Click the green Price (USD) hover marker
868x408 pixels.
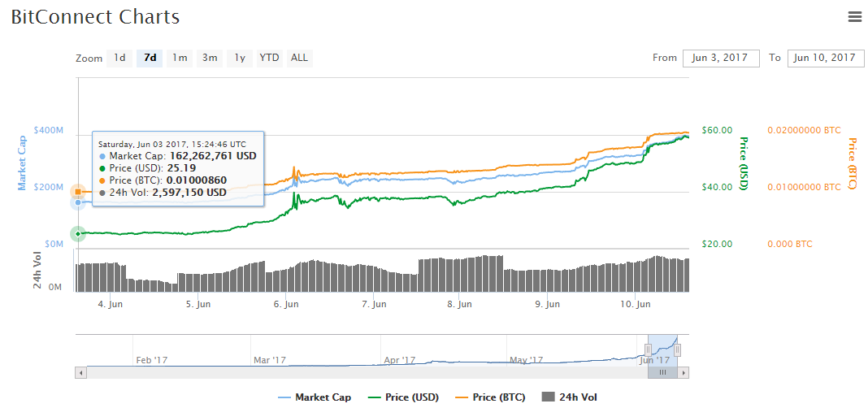point(78,233)
